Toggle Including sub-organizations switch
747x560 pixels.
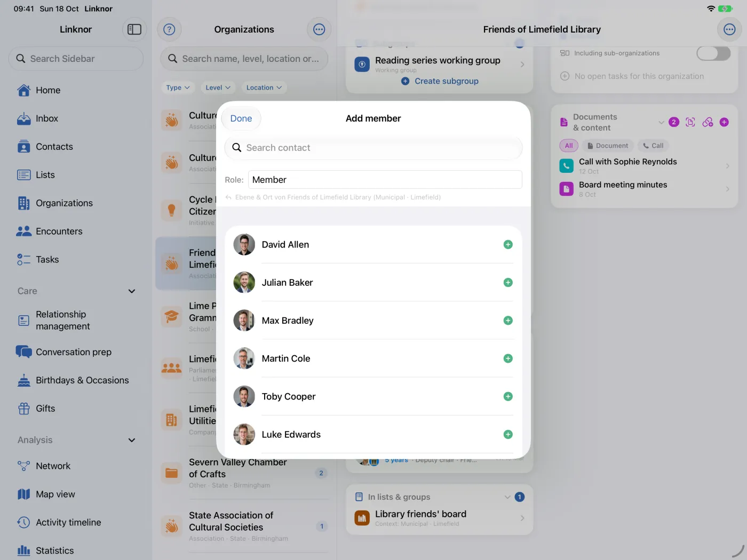tap(713, 53)
